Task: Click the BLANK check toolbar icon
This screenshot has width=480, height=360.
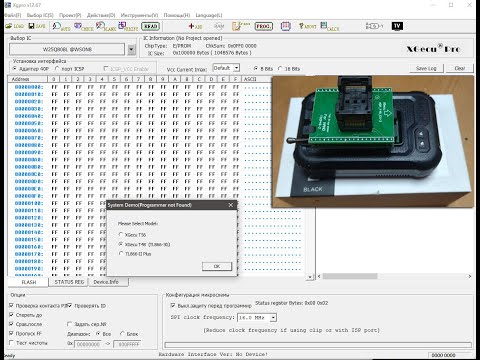Action: [106, 26]
